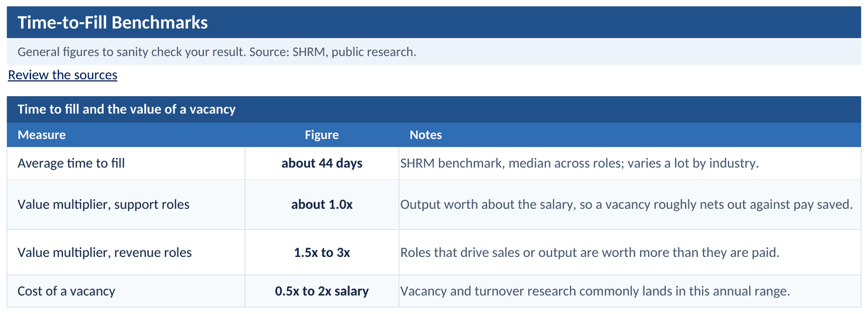Screen dimensions: 868x314
Task: Select the '1.5x to 3x' figure
Action: [322, 253]
